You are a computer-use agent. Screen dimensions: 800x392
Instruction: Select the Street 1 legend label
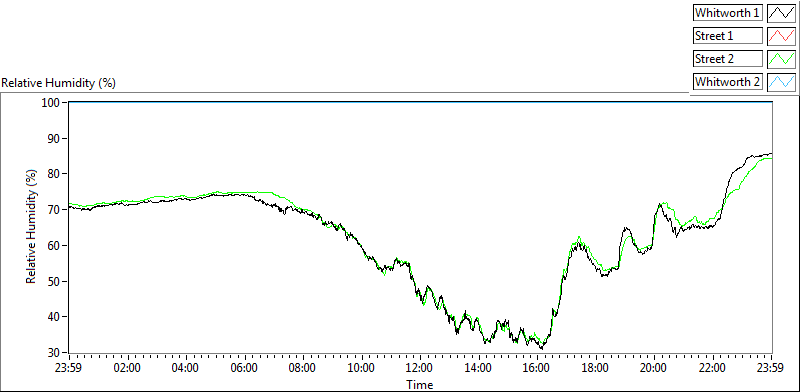728,36
